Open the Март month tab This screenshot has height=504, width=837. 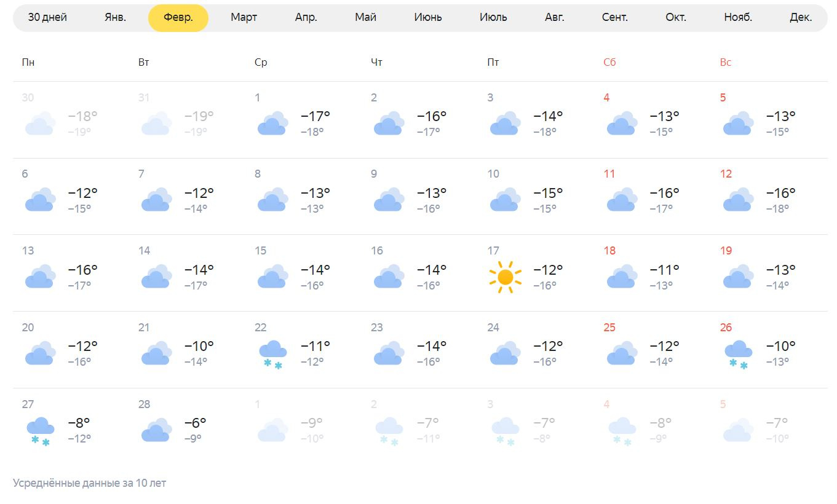[244, 17]
